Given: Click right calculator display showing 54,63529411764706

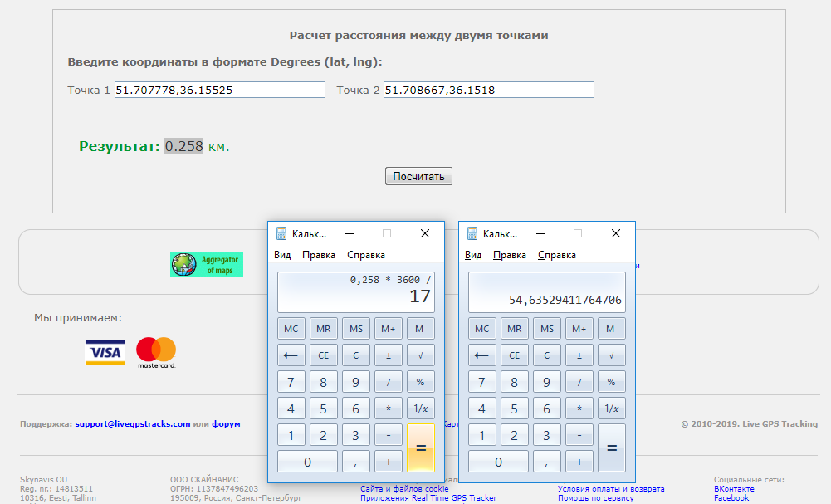Looking at the screenshot, I should click(x=547, y=292).
